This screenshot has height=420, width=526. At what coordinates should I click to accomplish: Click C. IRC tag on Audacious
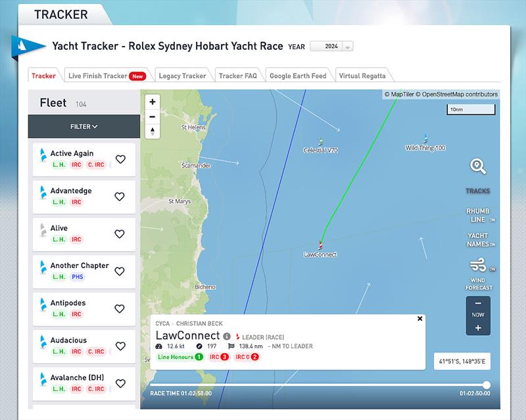click(96, 352)
